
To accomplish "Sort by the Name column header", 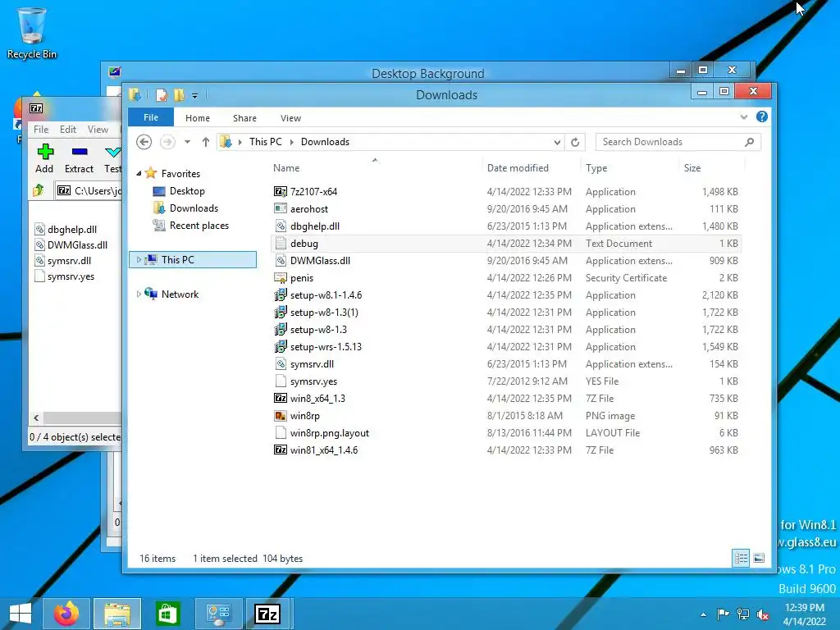I will (375, 167).
